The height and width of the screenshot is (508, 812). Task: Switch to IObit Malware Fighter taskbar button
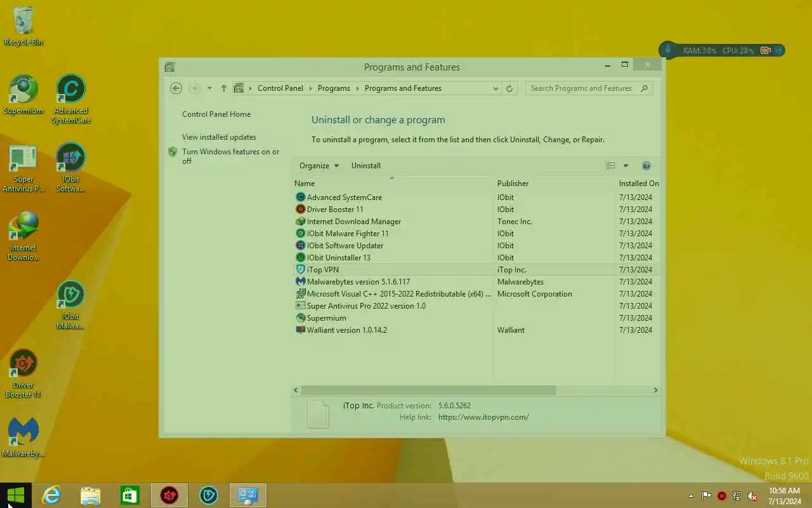pyautogui.click(x=209, y=495)
